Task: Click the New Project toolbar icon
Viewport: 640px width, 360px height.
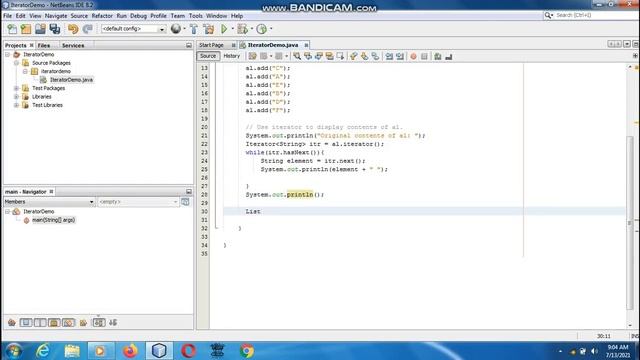Action: click(x=26, y=29)
